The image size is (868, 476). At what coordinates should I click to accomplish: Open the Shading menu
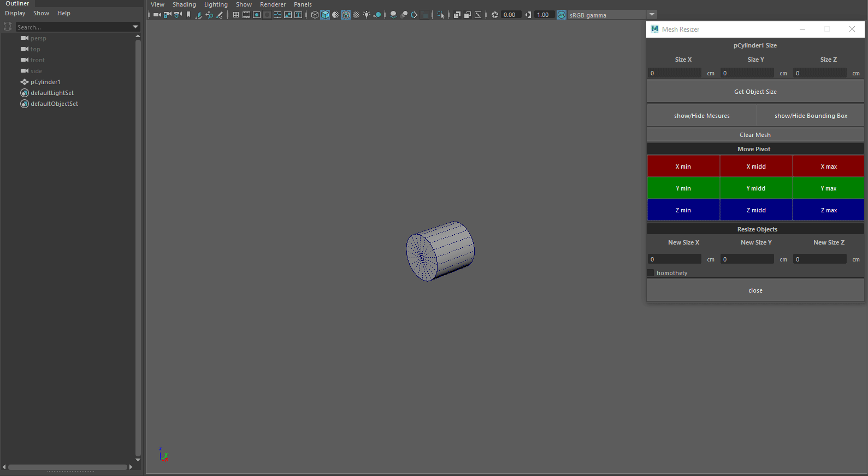point(184,4)
